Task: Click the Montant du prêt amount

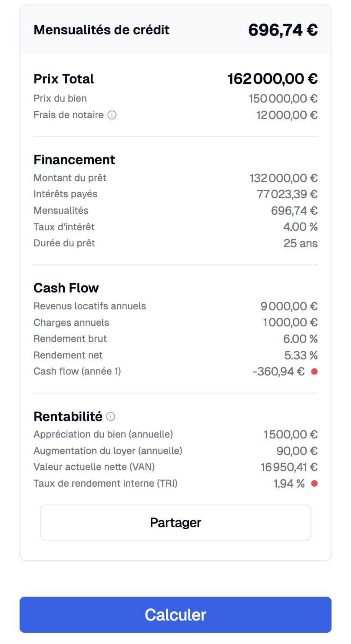Action: click(x=284, y=178)
